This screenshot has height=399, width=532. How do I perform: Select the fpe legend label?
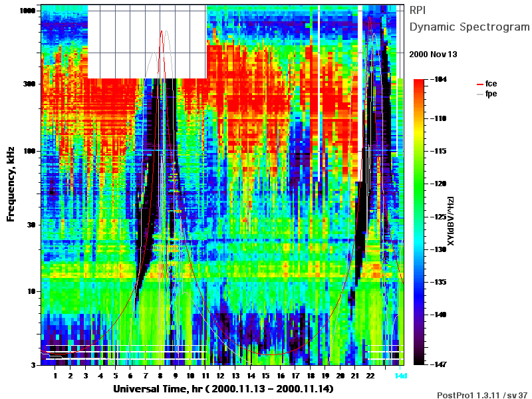coord(491,94)
